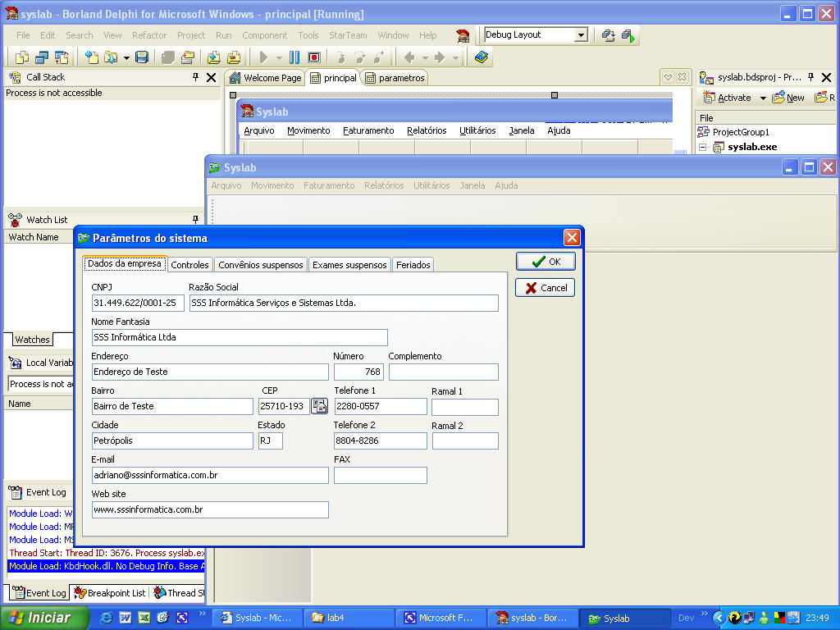Click the Razão Social input field
The image size is (840, 630).
pos(344,303)
